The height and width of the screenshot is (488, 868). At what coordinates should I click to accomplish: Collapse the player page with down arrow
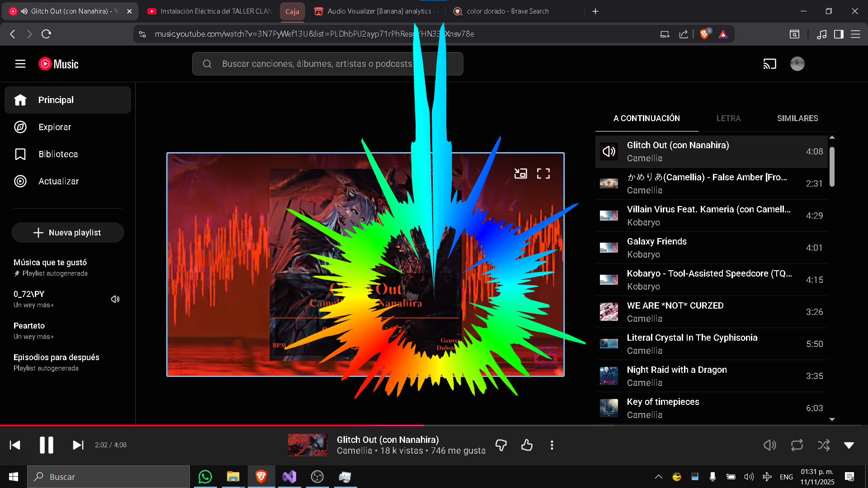pyautogui.click(x=849, y=445)
